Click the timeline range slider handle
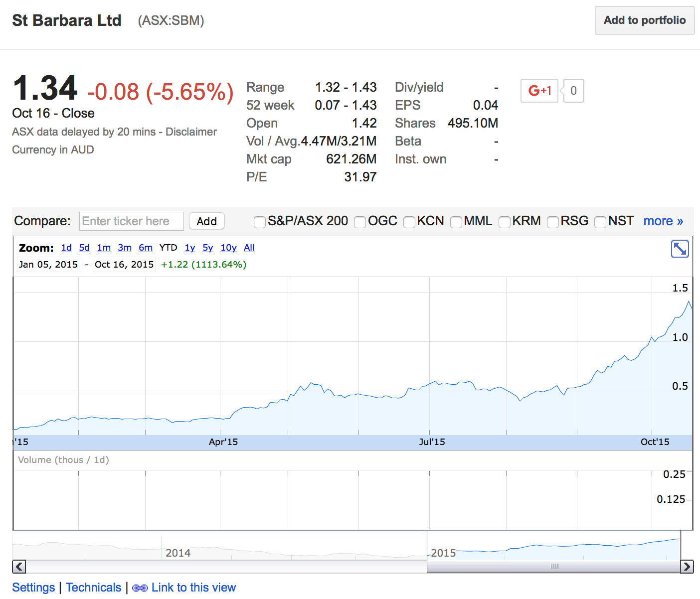The image size is (700, 599). tap(554, 566)
